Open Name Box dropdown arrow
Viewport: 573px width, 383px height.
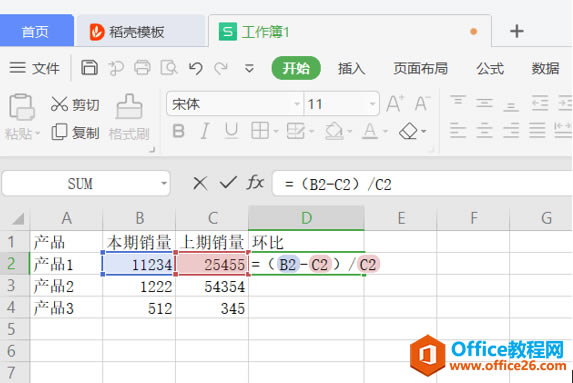point(164,183)
